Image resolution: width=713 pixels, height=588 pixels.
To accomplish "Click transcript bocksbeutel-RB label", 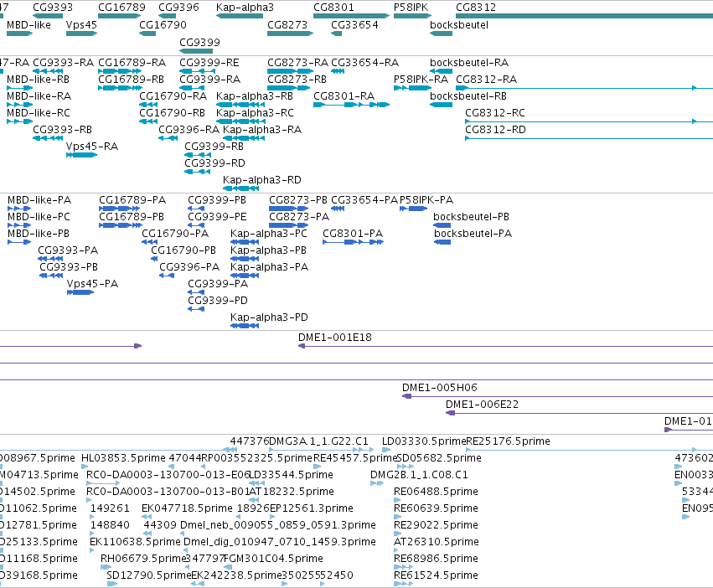I will [x=468, y=96].
